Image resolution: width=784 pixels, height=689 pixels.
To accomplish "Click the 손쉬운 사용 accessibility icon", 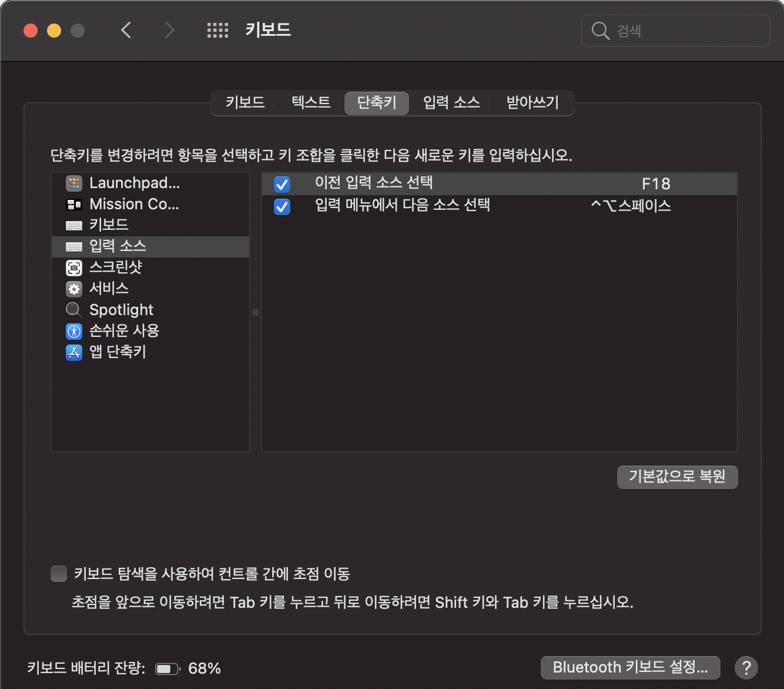I will tap(74, 331).
